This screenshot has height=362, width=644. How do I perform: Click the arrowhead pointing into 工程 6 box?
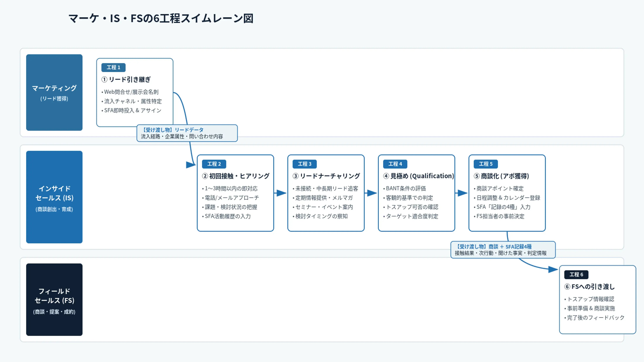pyautogui.click(x=553, y=269)
